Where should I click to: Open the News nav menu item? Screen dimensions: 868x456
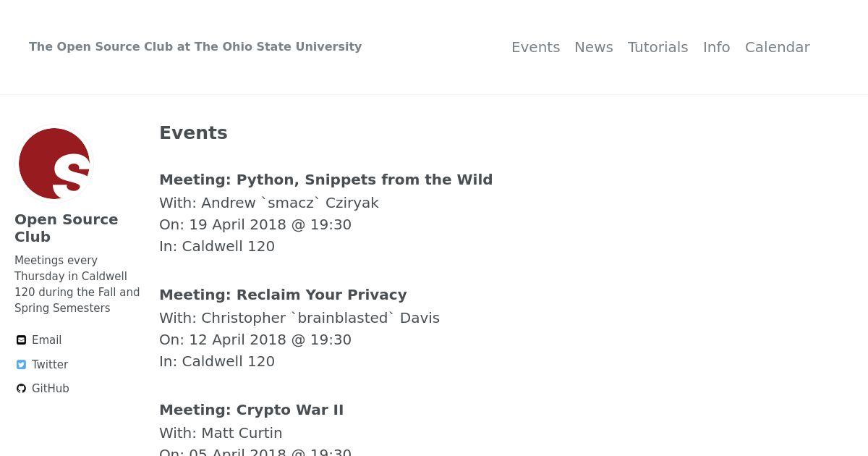pos(594,47)
